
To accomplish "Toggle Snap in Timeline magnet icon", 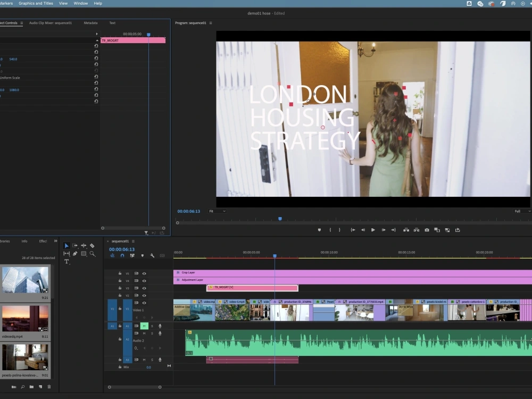I will click(122, 255).
